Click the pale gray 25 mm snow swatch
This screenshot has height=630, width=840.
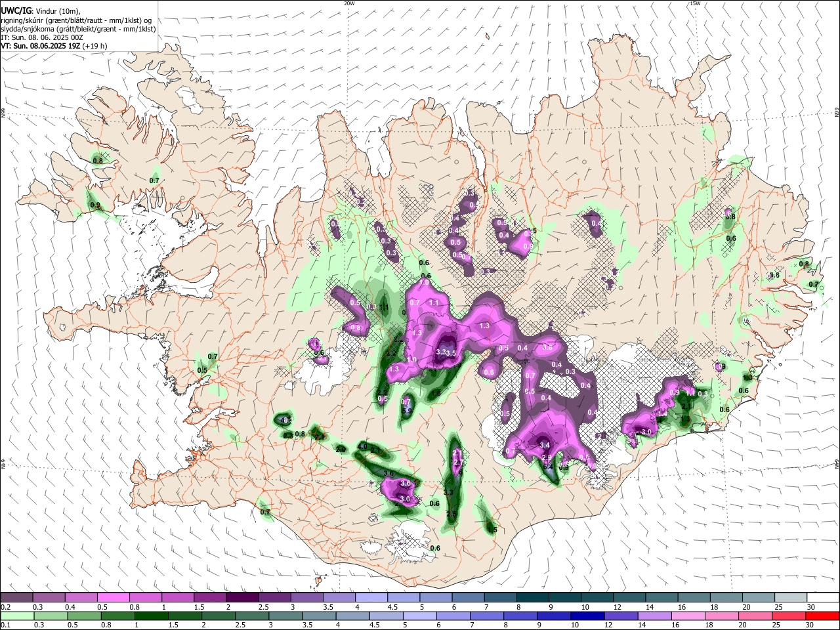tap(790, 598)
